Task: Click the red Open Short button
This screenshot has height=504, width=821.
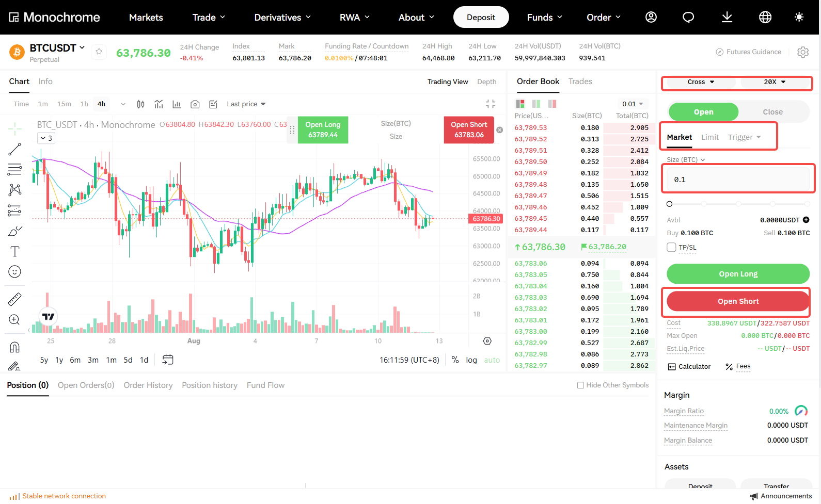Action: pyautogui.click(x=738, y=301)
